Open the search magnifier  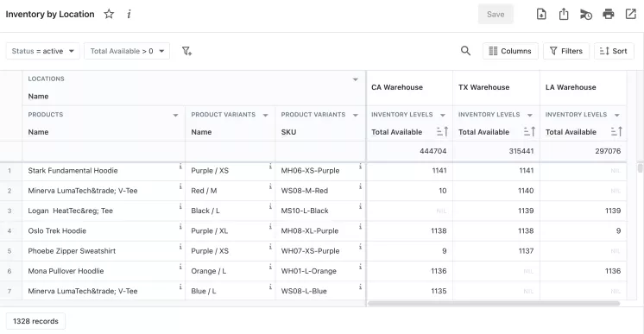pos(465,51)
